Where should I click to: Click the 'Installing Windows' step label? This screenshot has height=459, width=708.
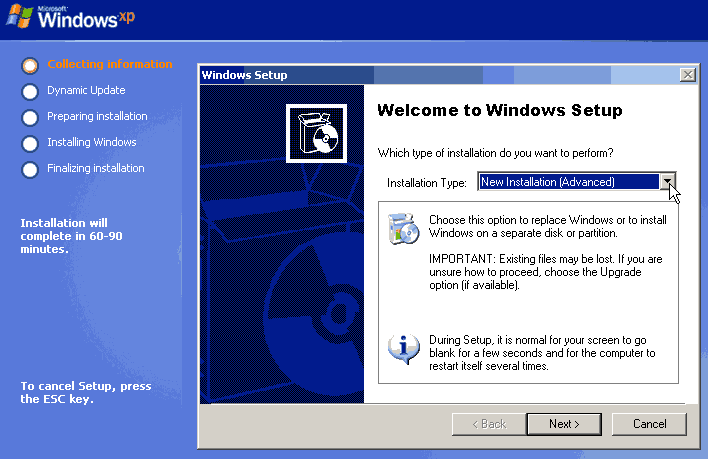92,142
